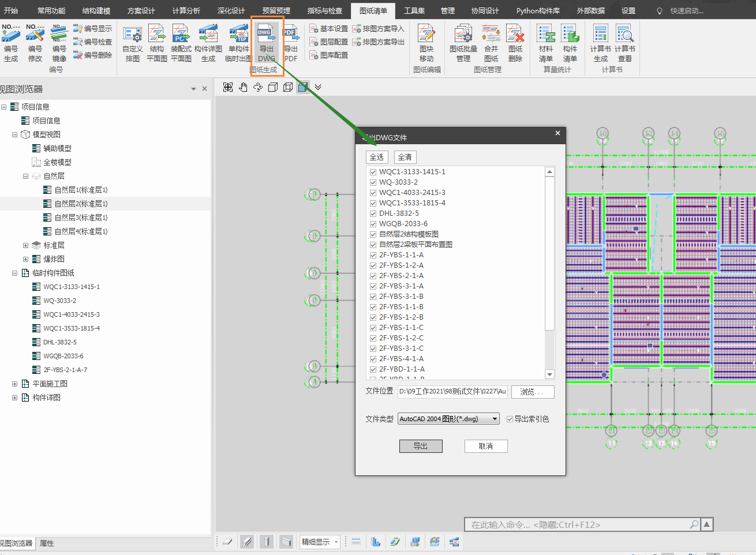Open the 工具集 ribbon tab
Image resolution: width=756 pixels, height=555 pixels.
tap(414, 11)
